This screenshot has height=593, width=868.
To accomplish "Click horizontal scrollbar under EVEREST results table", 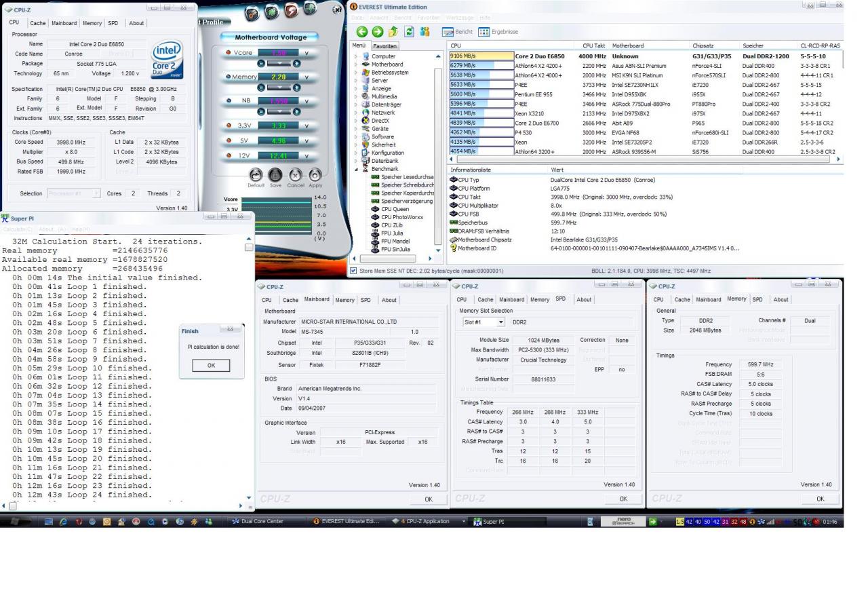I will pos(644,159).
